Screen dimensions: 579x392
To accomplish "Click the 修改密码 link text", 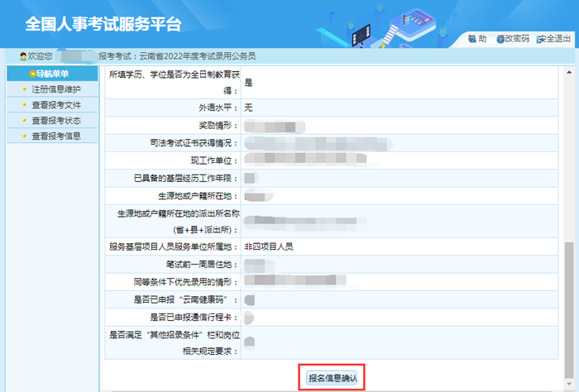I will tap(517, 39).
